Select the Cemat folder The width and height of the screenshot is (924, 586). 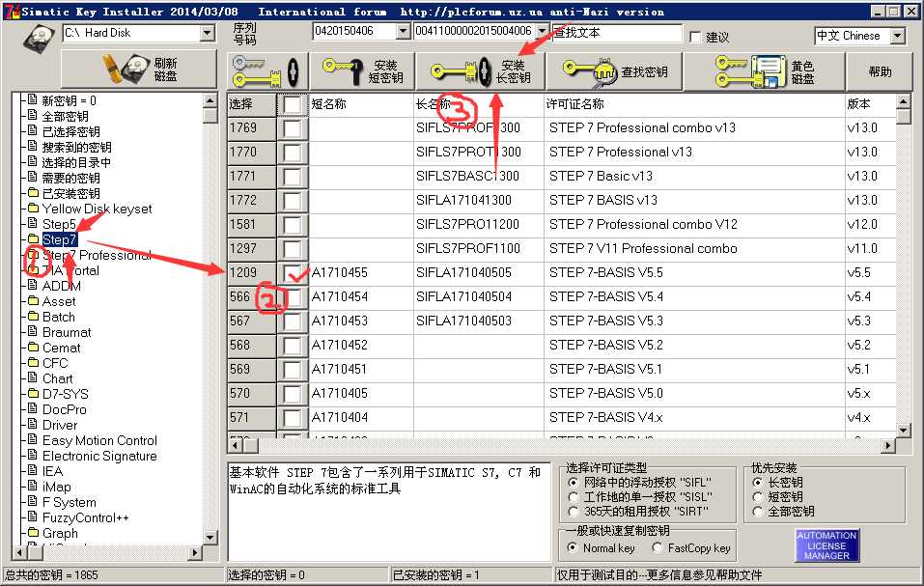click(x=61, y=349)
